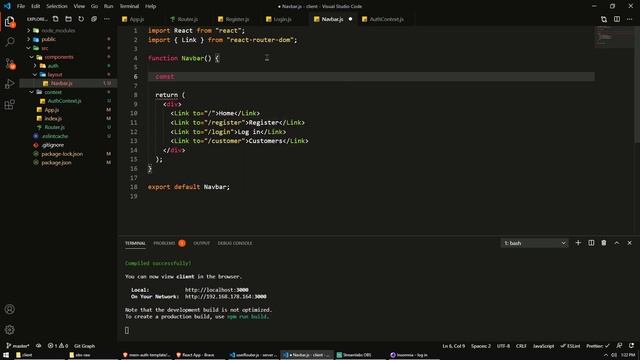Open Explorer more actions ellipsis
The image size is (640, 360).
(x=107, y=19)
